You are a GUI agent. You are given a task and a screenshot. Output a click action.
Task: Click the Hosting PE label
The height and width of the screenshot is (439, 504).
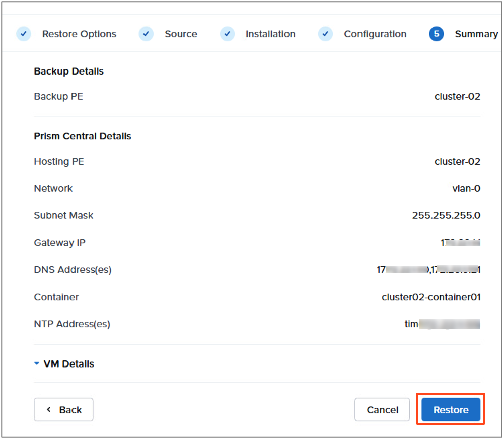[59, 161]
